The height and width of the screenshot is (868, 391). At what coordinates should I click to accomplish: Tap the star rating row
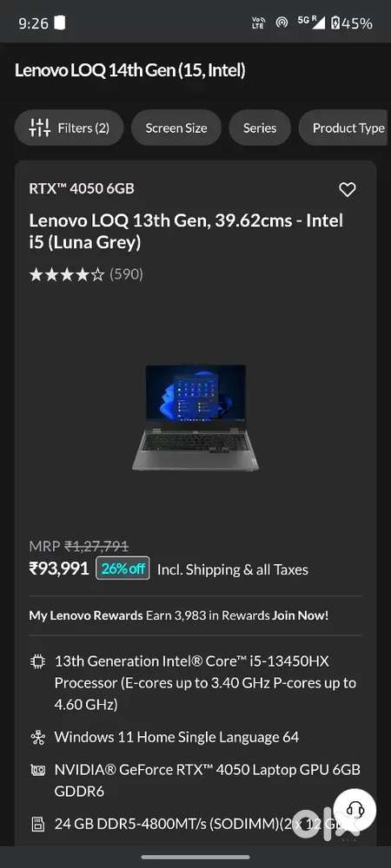click(66, 274)
